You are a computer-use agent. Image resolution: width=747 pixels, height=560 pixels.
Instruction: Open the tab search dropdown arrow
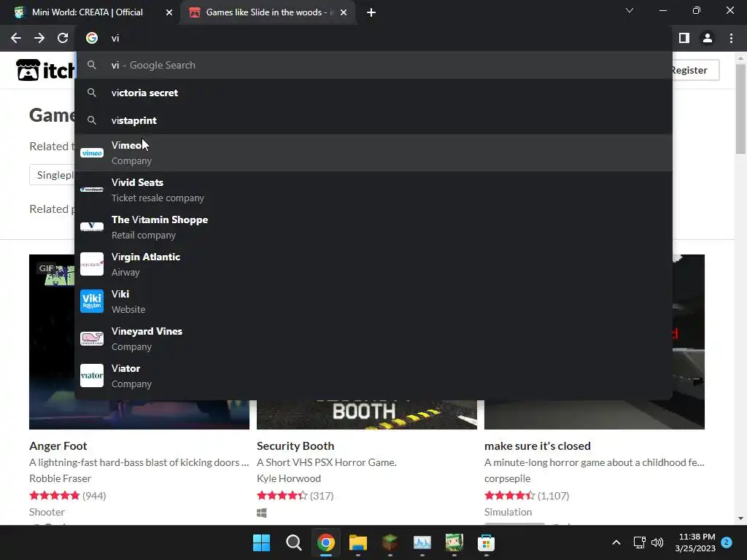click(x=630, y=10)
